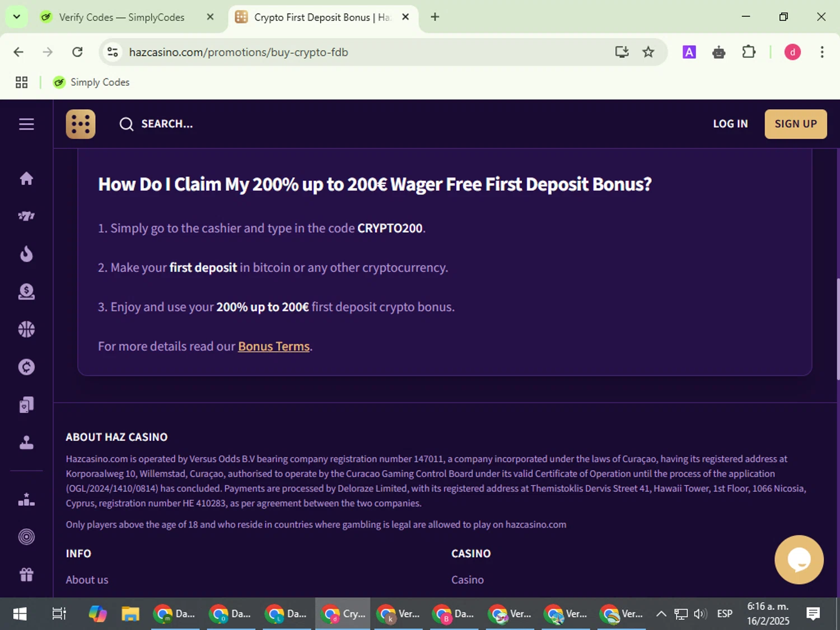Open the slots 777 icon in sidebar

click(x=26, y=216)
